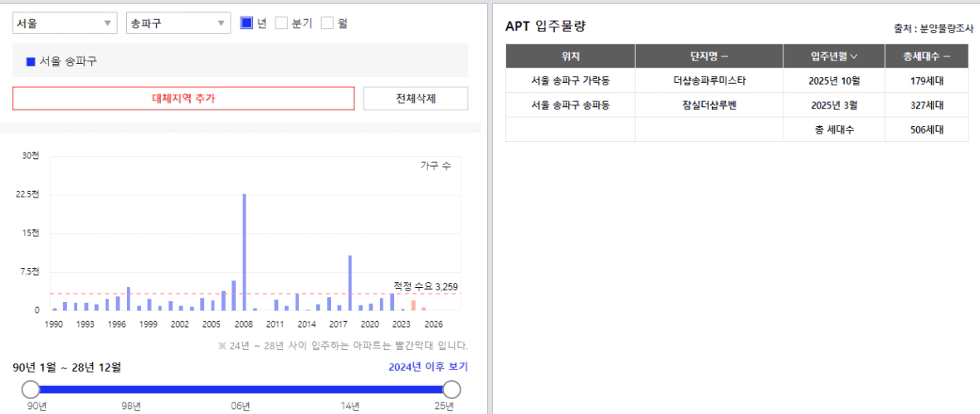This screenshot has width=980, height=414.
Task: Sort table by 총세대수 column header
Action: tap(926, 56)
